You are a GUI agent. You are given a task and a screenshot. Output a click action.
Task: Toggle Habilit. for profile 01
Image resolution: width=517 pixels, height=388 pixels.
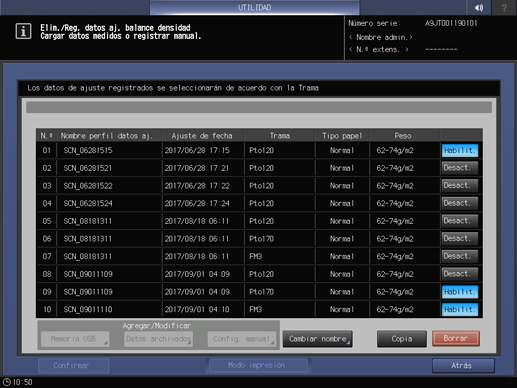460,150
